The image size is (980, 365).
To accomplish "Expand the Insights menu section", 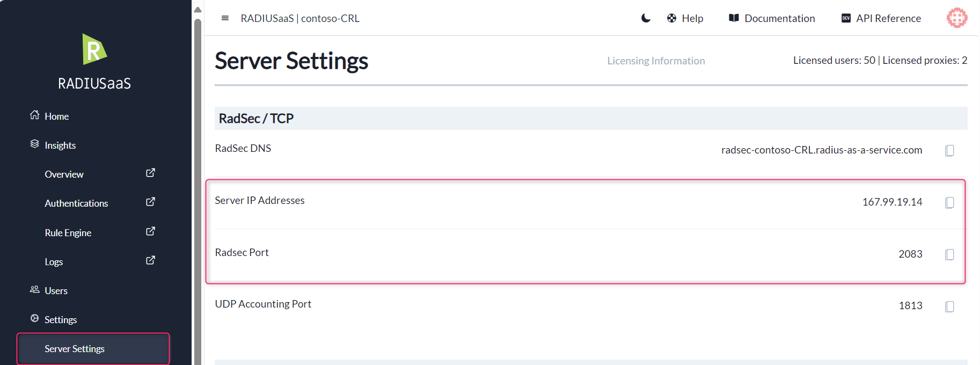I will [60, 145].
